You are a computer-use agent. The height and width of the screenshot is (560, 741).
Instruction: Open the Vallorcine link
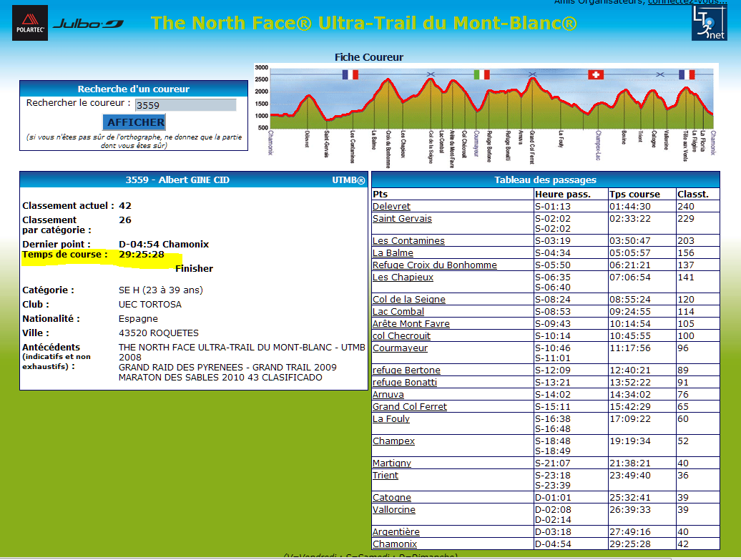pos(394,510)
